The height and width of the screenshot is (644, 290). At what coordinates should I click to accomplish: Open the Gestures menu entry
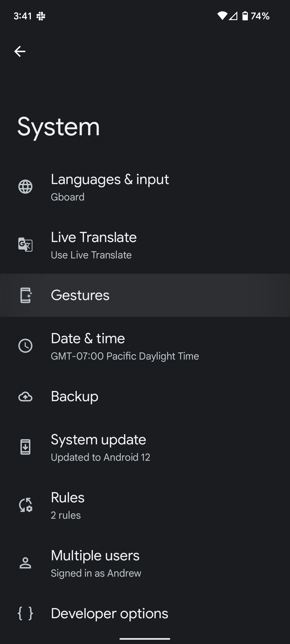click(x=80, y=295)
